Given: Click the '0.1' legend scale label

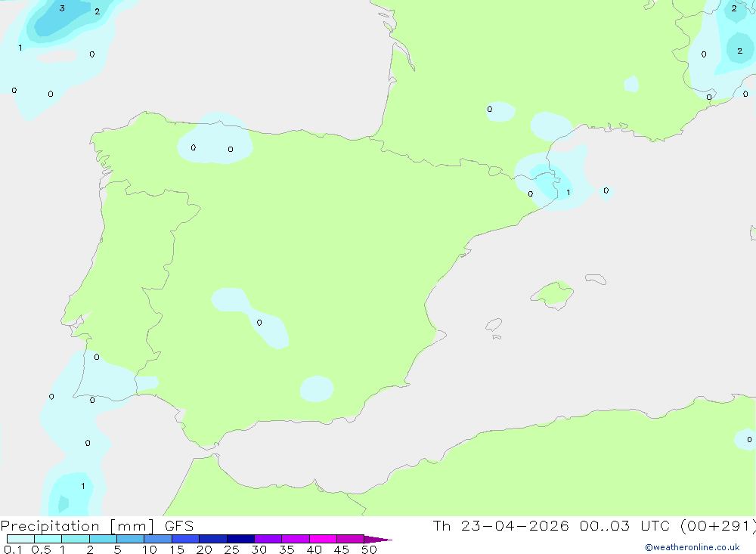Looking at the screenshot, I should [x=13, y=549].
